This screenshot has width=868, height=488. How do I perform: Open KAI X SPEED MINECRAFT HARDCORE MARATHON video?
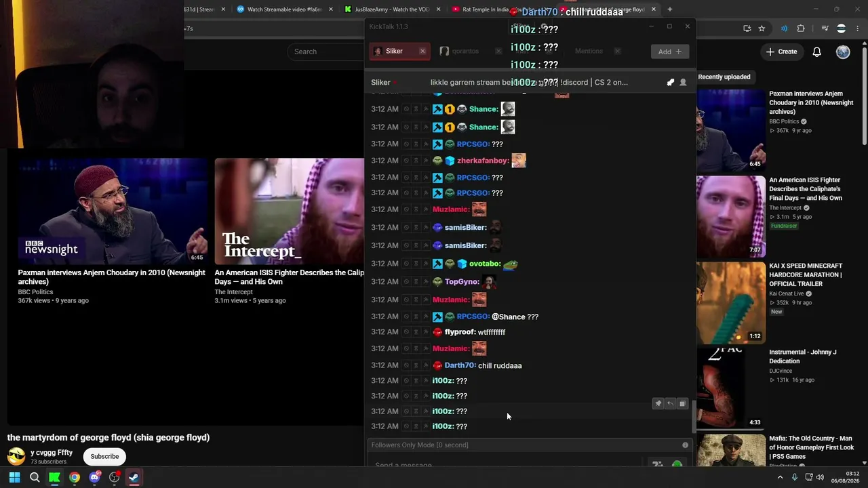pyautogui.click(x=806, y=274)
